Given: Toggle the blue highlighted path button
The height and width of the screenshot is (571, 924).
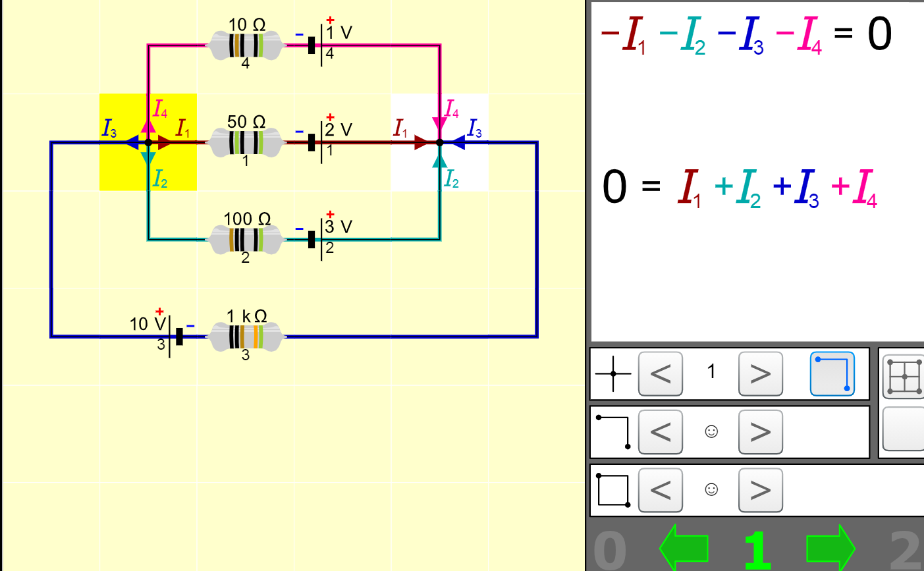Looking at the screenshot, I should coord(832,374).
